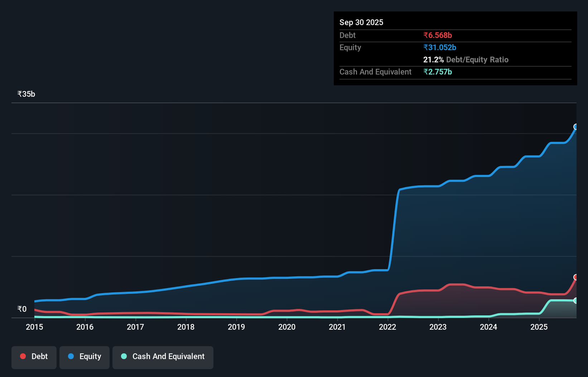Click the 21.2% Debt/Equity Ratio link
588x377 pixels.
[466, 60]
